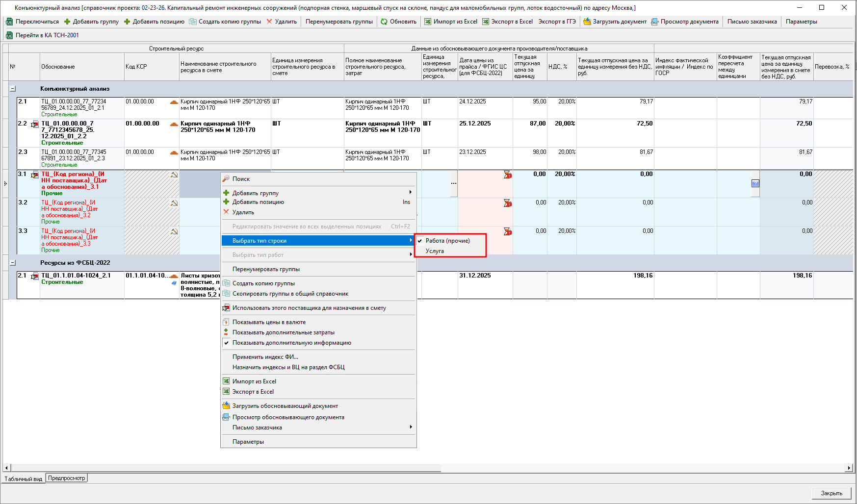Click Параметры in the top toolbar

[801, 22]
